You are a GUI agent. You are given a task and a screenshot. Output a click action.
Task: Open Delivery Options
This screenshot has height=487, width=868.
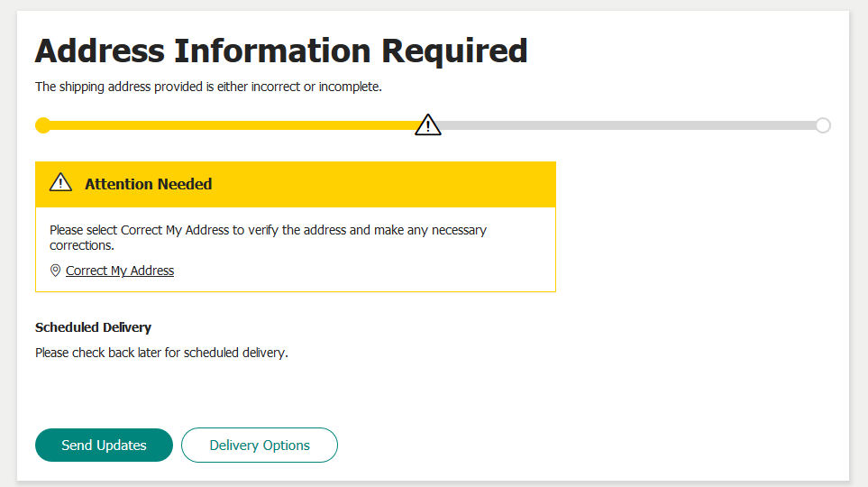[x=260, y=446]
